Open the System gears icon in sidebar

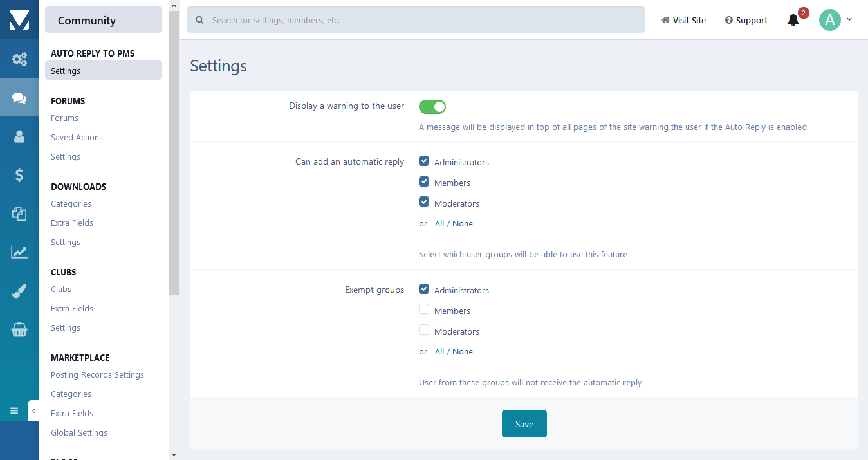tap(19, 59)
